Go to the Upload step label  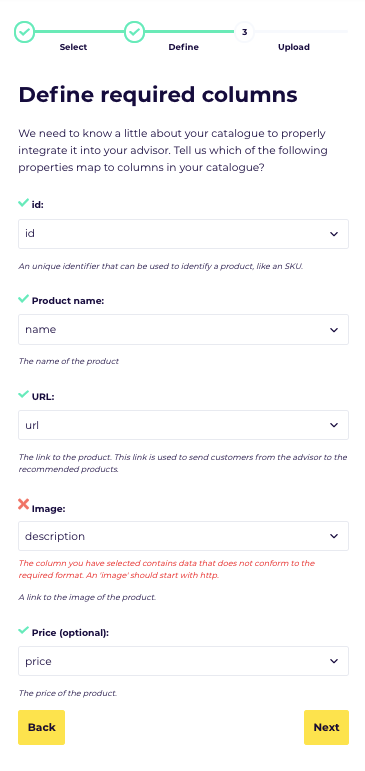coord(294,47)
